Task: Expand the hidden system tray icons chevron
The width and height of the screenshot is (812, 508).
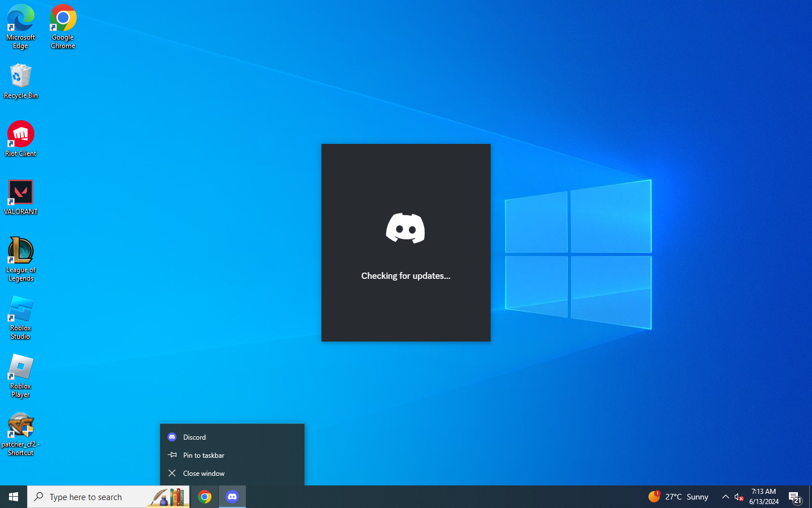Action: pyautogui.click(x=725, y=497)
